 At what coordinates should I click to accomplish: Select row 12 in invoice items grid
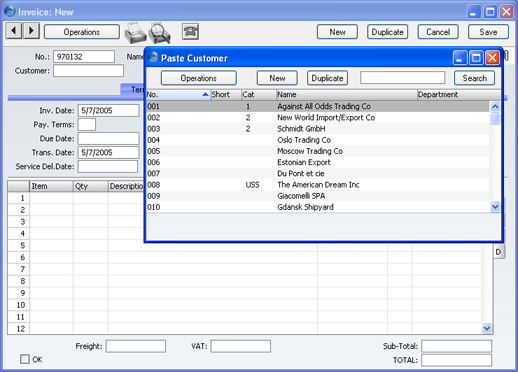(19, 329)
